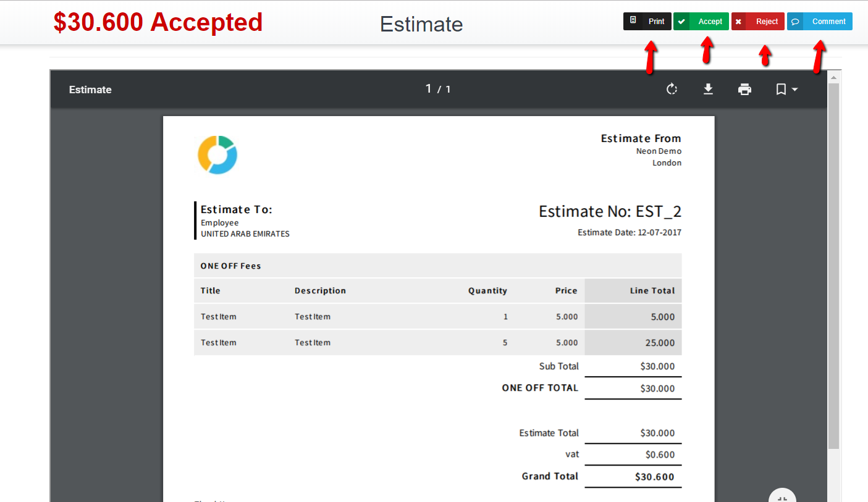The image size is (868, 502).
Task: Click the round fit-to-page button at bottom right
Action: tap(782, 497)
